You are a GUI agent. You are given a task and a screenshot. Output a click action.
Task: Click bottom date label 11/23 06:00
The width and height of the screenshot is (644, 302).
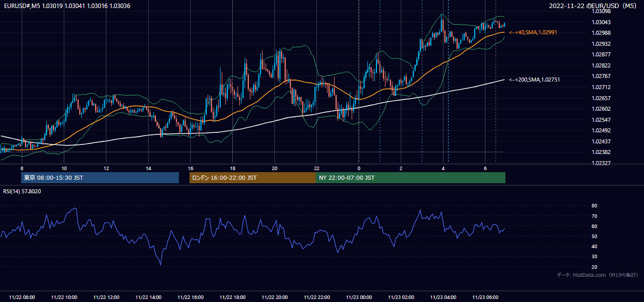[x=485, y=297]
